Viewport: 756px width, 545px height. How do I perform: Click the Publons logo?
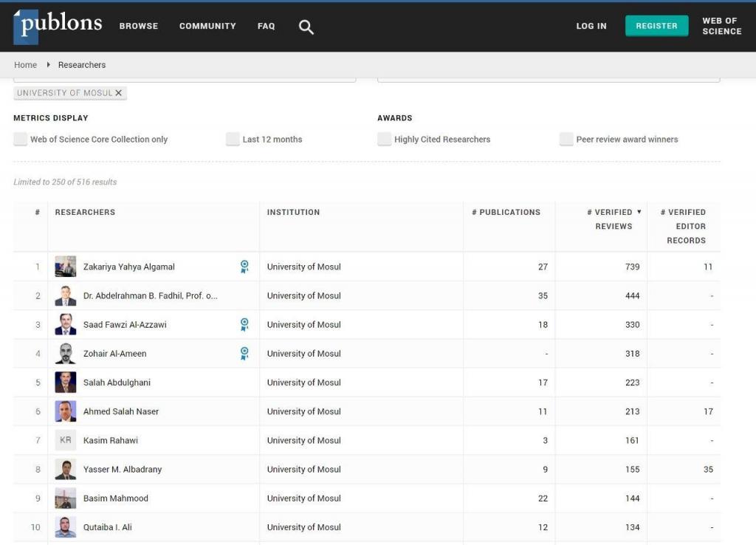point(58,26)
